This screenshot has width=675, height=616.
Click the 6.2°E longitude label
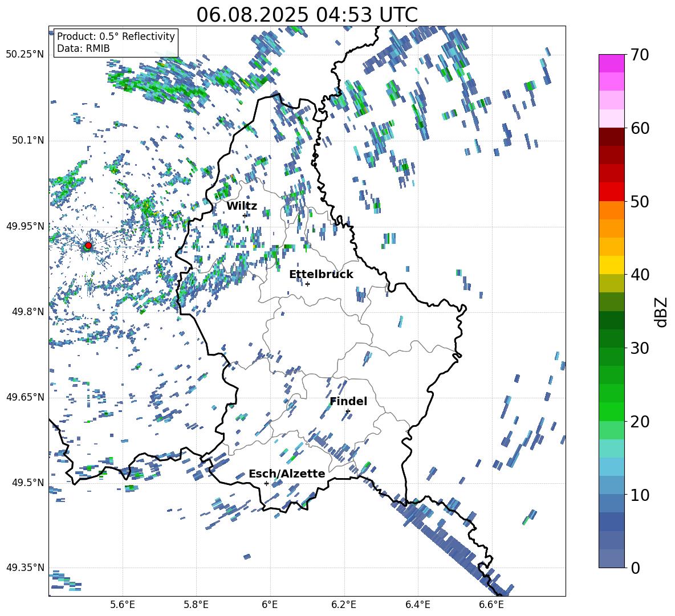click(x=344, y=605)
